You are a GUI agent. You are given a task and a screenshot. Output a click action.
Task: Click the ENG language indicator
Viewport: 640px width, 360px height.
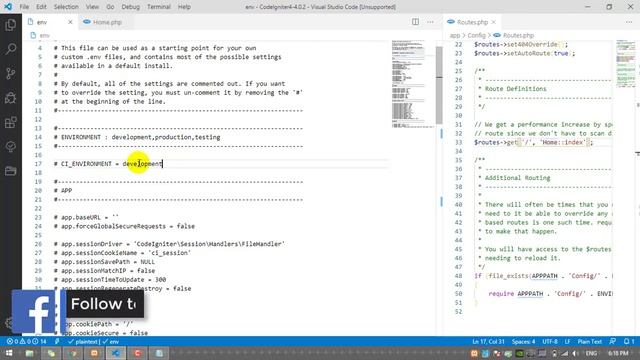point(591,353)
